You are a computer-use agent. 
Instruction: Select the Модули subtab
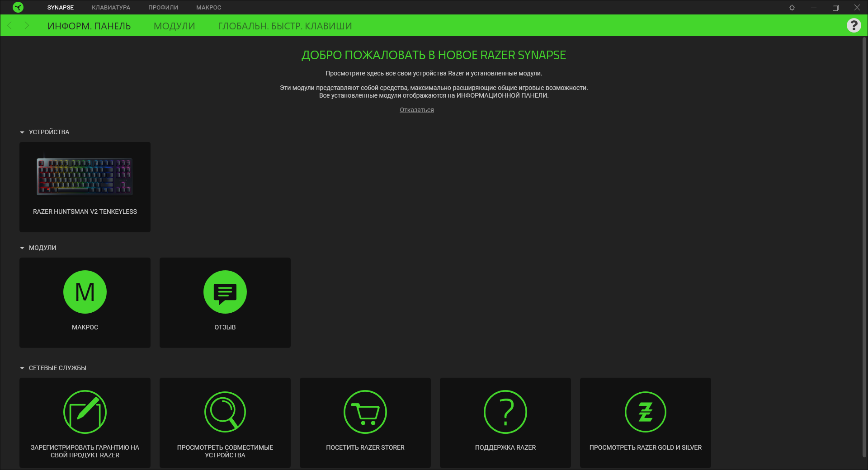pyautogui.click(x=175, y=26)
